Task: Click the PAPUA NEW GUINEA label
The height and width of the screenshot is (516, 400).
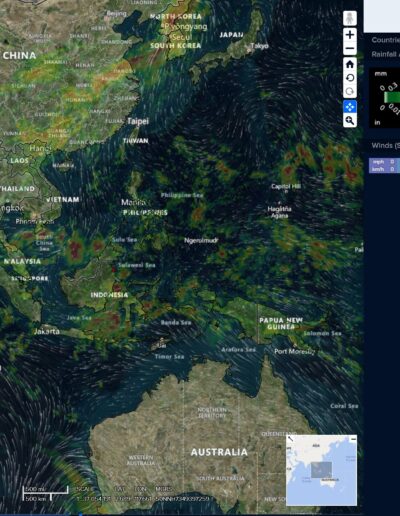Action: 281,323
